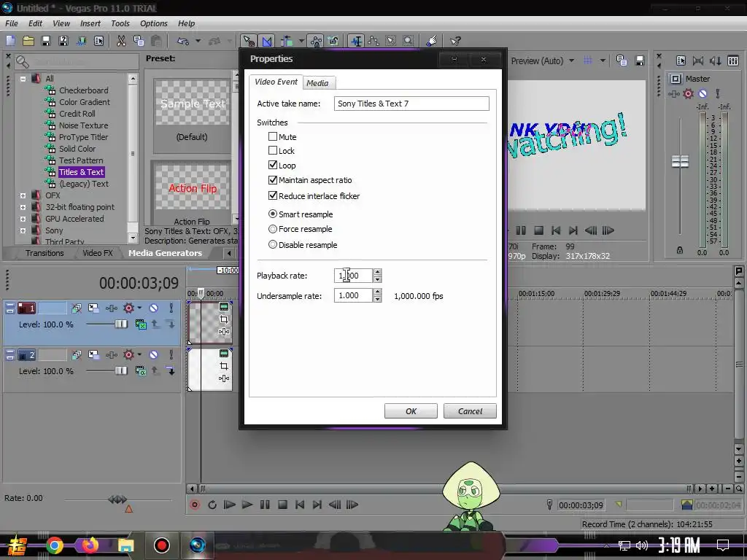Viewport: 747px width, 560px height.
Task: Copy snapshot icon in preview toolbar
Action: (622, 61)
